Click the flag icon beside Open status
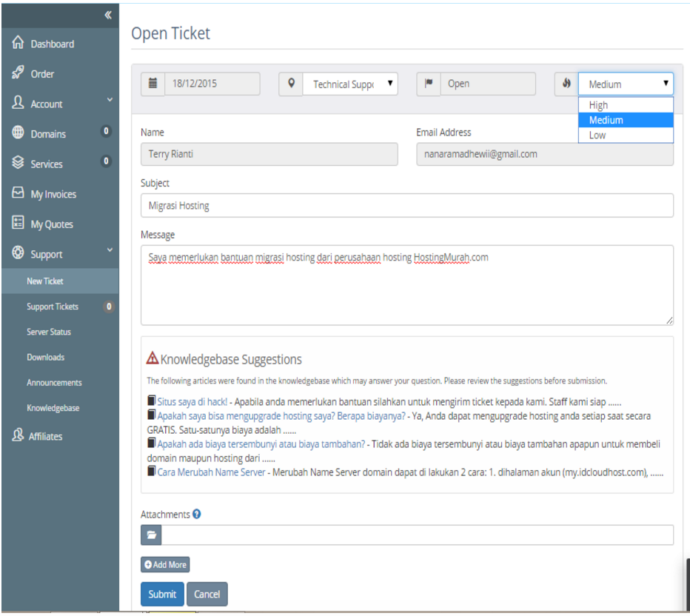The image size is (690, 616). pyautogui.click(x=428, y=84)
